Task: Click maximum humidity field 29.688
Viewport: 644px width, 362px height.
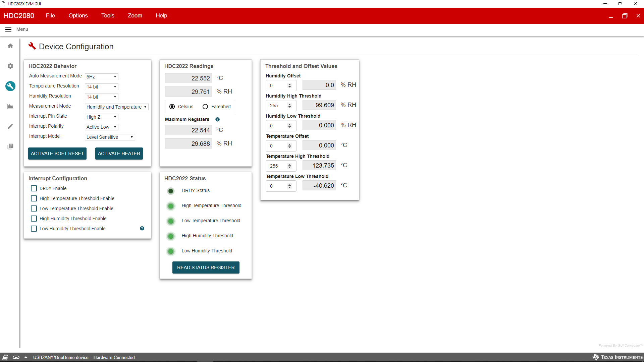Action: click(x=189, y=143)
